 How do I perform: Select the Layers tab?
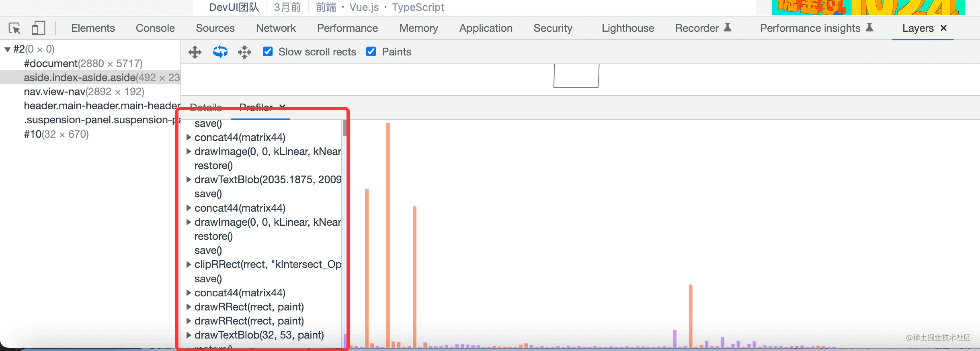pyautogui.click(x=918, y=28)
